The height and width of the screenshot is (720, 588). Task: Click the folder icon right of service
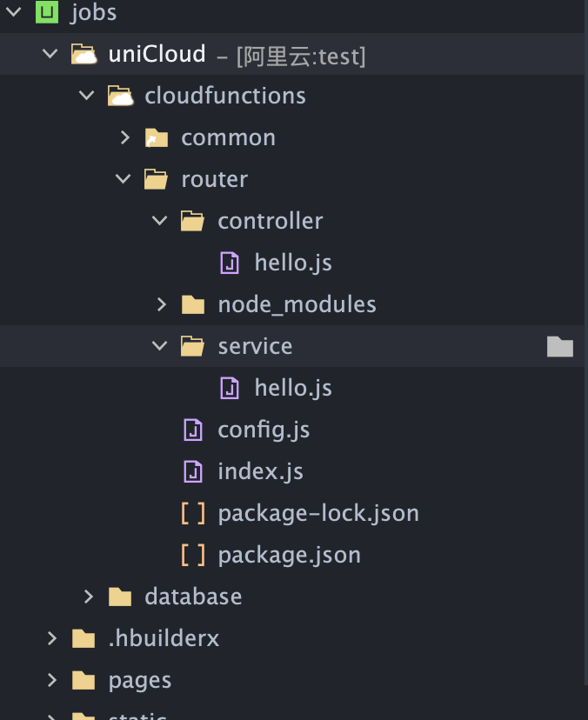(x=560, y=347)
